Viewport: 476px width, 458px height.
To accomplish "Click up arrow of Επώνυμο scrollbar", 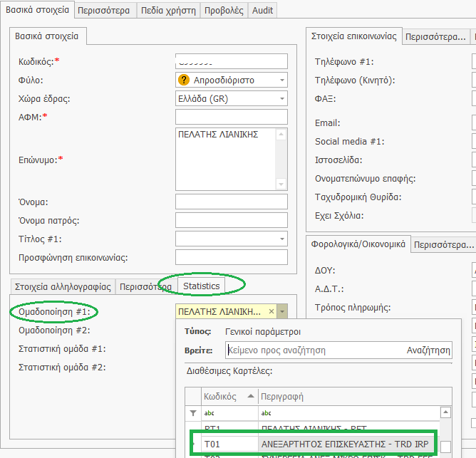I will [x=281, y=134].
